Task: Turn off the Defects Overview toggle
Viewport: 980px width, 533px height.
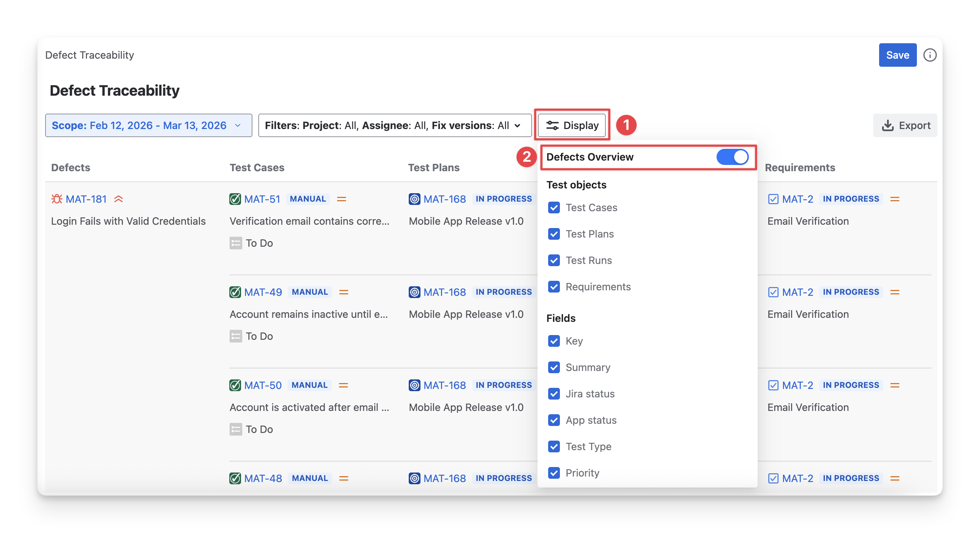Action: 732,157
